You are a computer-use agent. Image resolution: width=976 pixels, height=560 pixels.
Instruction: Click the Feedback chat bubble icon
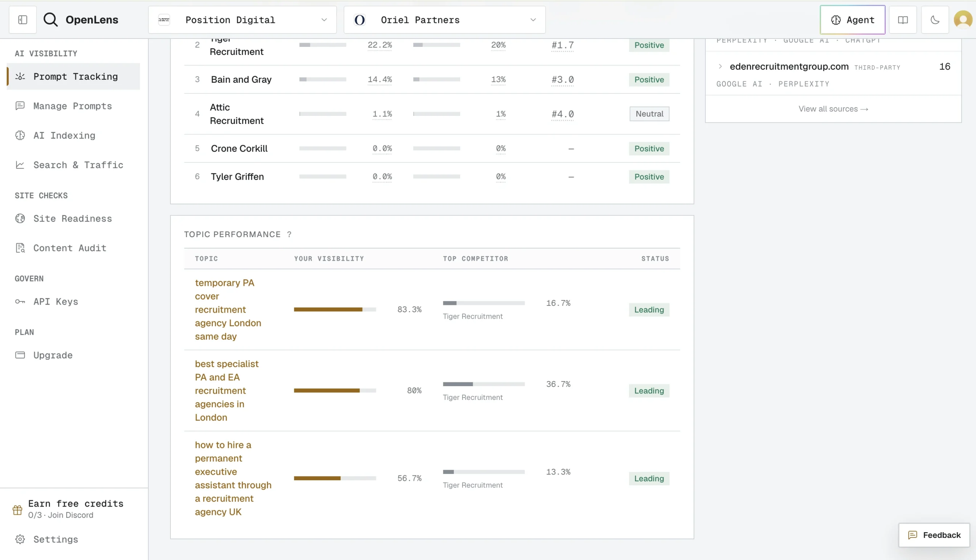coord(913,535)
